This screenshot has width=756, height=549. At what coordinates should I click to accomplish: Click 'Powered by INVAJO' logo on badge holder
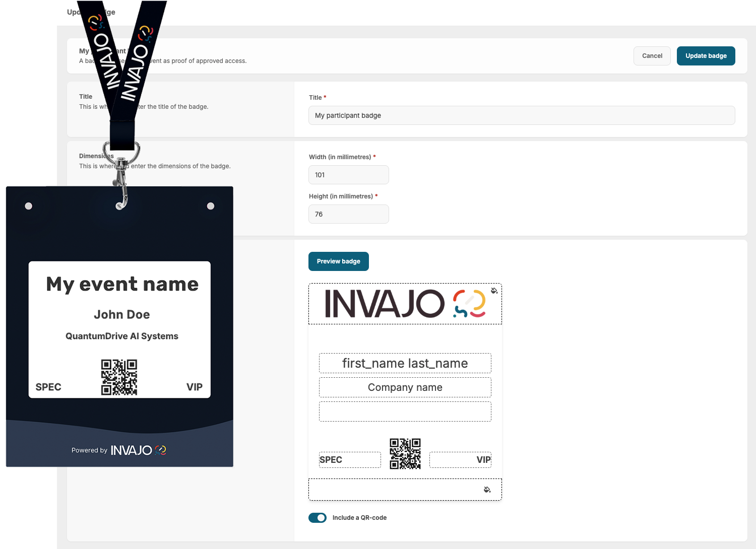pos(119,450)
